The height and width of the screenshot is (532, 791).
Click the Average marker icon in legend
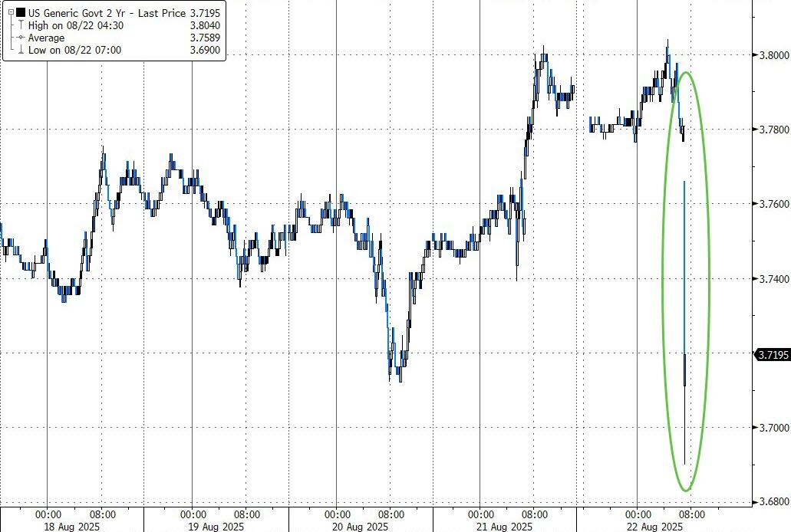pos(21,38)
